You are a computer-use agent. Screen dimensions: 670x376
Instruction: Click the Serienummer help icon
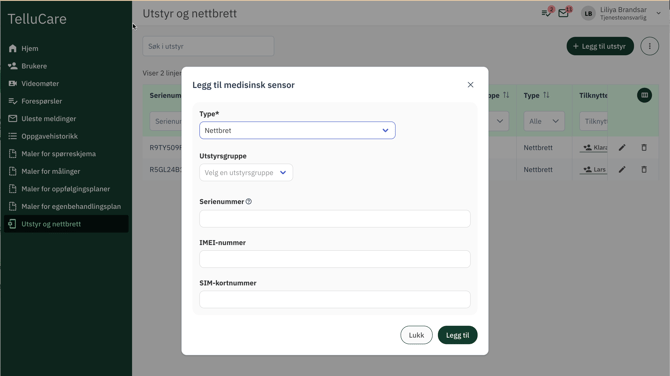pos(249,202)
